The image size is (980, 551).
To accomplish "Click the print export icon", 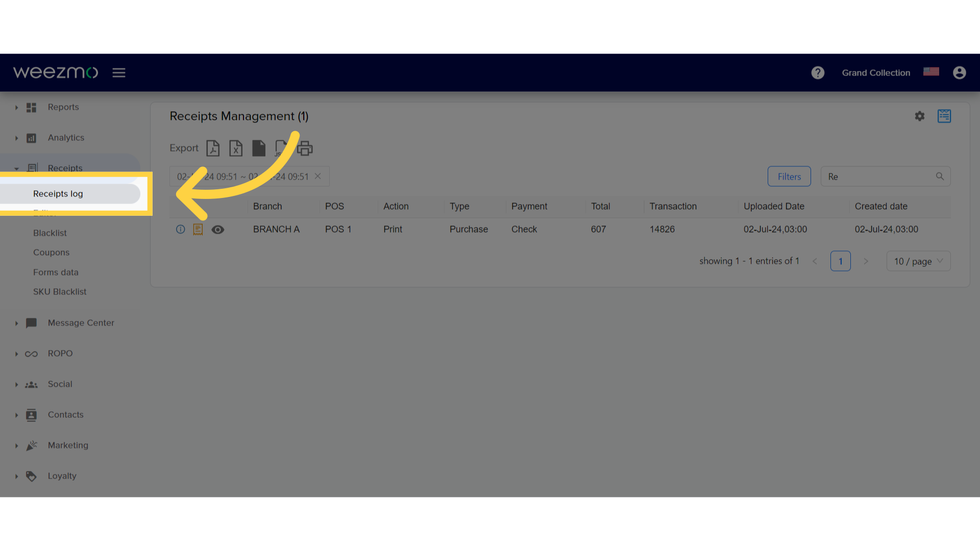I will tap(304, 147).
